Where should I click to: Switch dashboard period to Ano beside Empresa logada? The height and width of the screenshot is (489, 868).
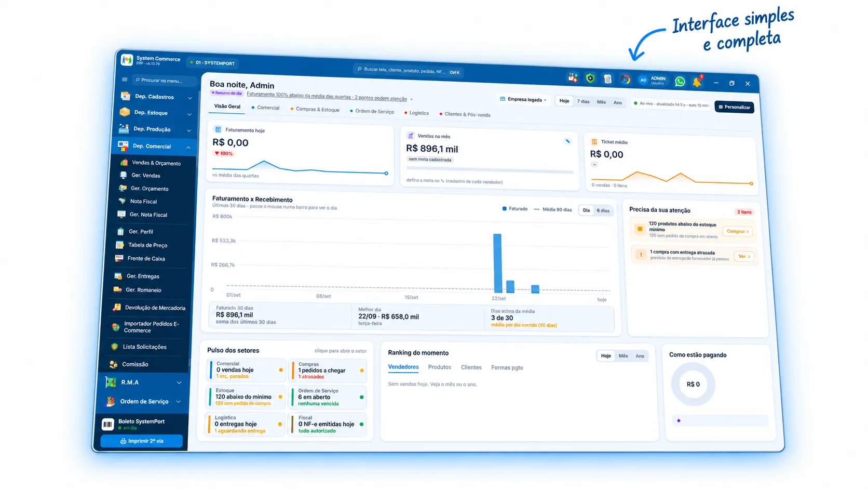coord(617,102)
